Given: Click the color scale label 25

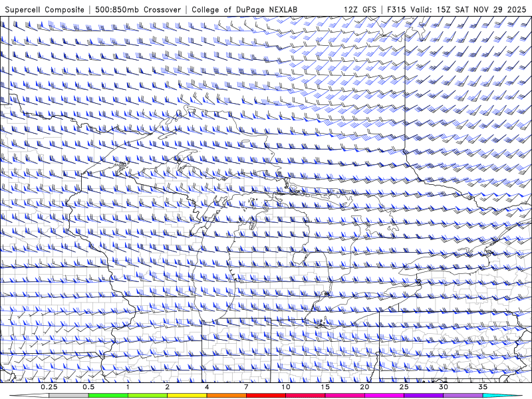Looking at the screenshot, I should (x=404, y=387).
